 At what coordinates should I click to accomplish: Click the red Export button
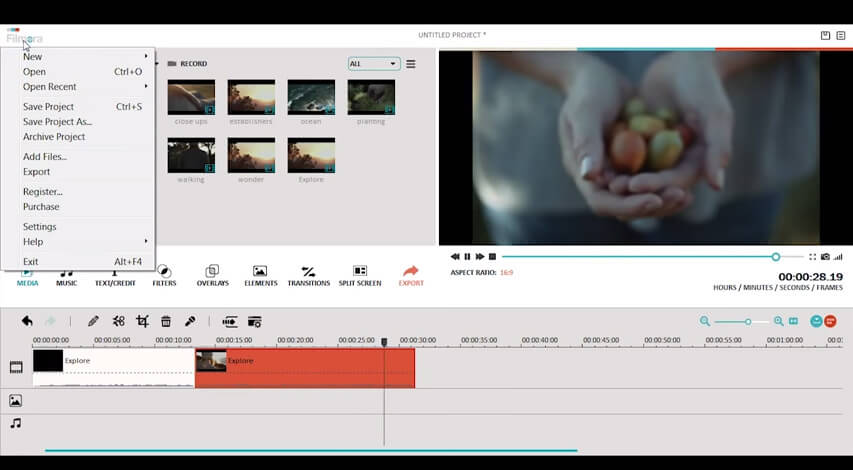pos(411,276)
